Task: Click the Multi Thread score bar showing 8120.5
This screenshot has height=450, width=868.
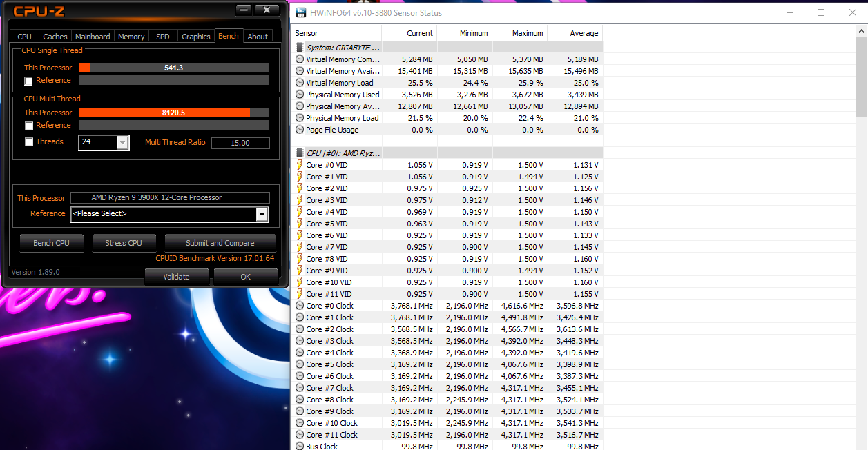Action: pos(174,112)
